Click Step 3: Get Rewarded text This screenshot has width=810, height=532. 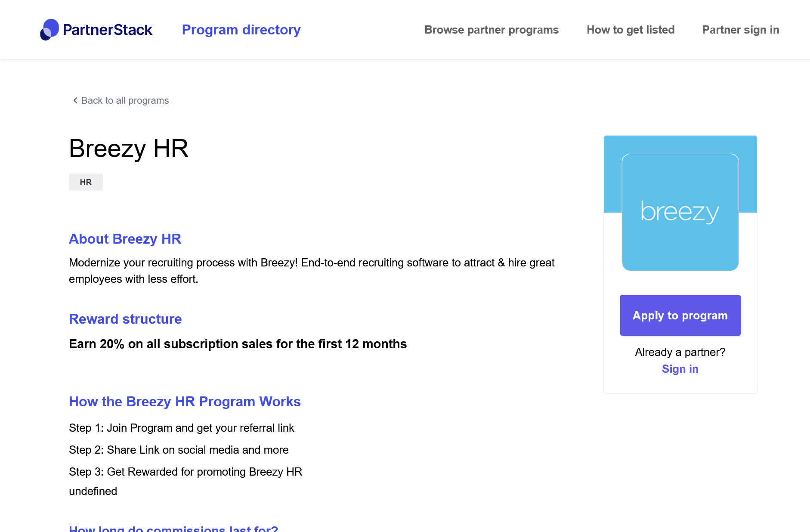coord(185,472)
